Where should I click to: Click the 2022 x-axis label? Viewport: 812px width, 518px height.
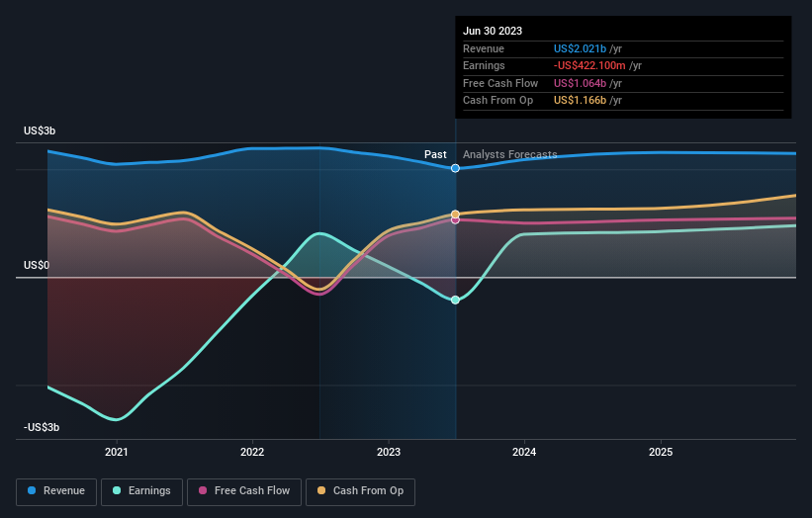[x=252, y=452]
